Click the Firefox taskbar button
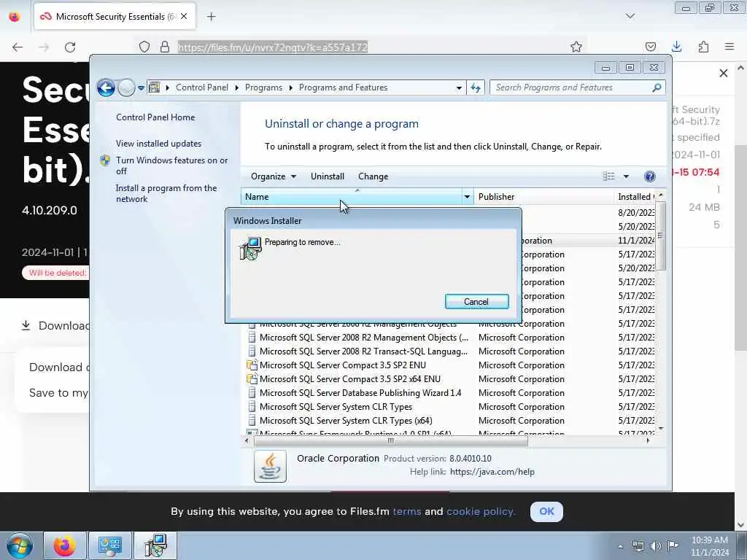The width and height of the screenshot is (747, 560). pyautogui.click(x=65, y=545)
